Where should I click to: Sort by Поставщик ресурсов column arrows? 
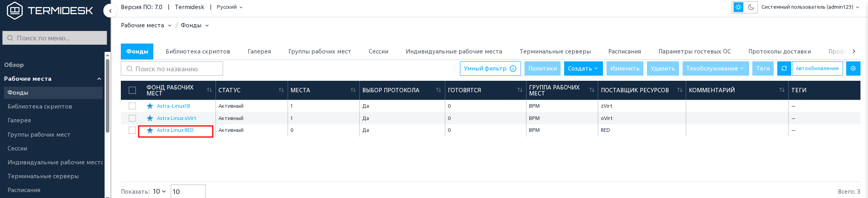pyautogui.click(x=680, y=90)
